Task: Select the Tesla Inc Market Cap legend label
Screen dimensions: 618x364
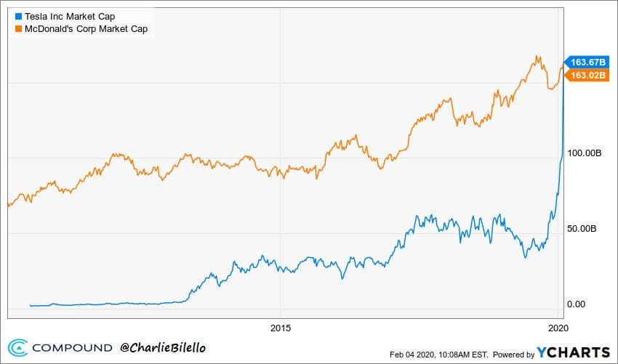Action: [x=70, y=15]
